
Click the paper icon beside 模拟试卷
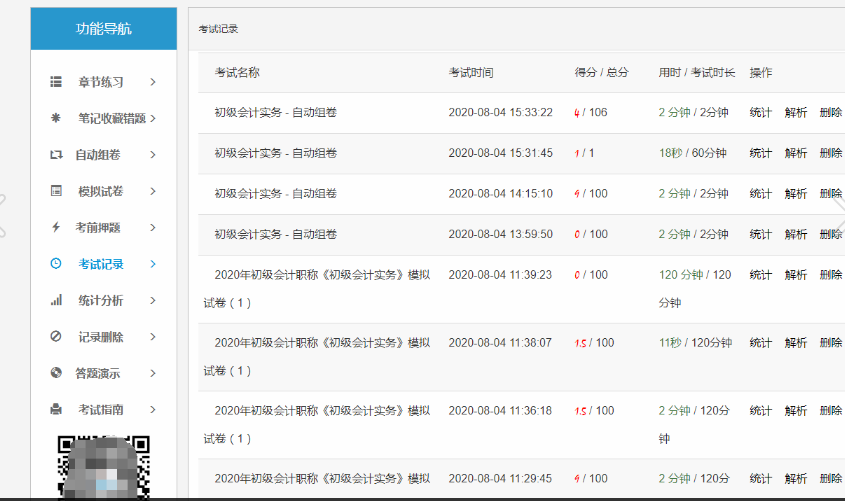(x=56, y=191)
